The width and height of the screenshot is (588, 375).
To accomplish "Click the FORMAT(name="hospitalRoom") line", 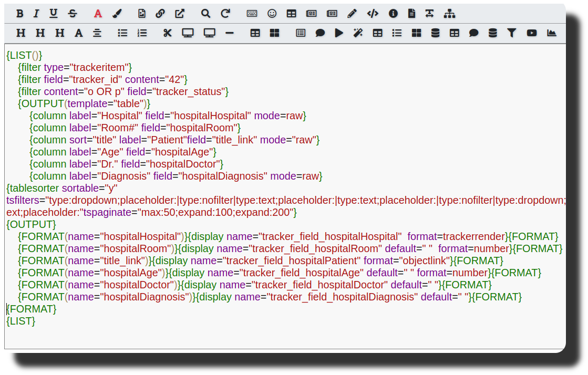I will click(x=290, y=248).
